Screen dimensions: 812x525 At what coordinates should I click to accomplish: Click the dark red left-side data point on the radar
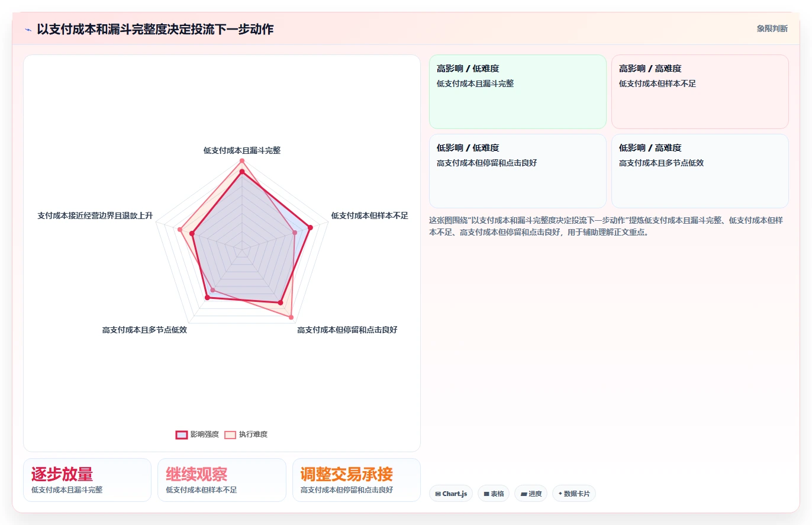[192, 234]
